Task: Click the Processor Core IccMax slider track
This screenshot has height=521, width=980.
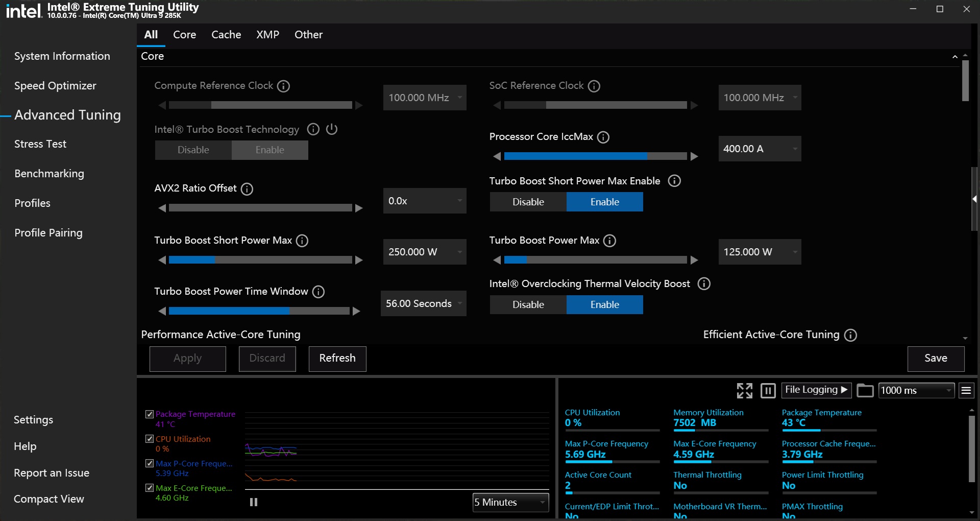Action: point(595,156)
